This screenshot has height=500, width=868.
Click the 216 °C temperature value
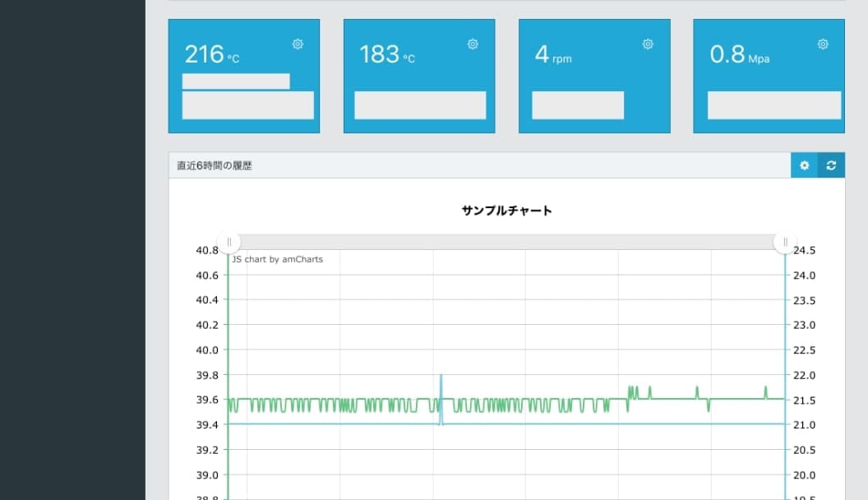click(x=211, y=54)
